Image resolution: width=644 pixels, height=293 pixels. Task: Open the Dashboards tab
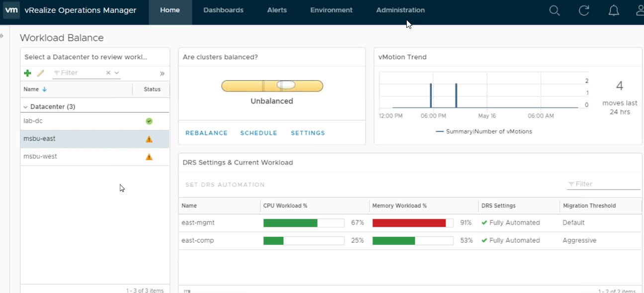pos(223,10)
